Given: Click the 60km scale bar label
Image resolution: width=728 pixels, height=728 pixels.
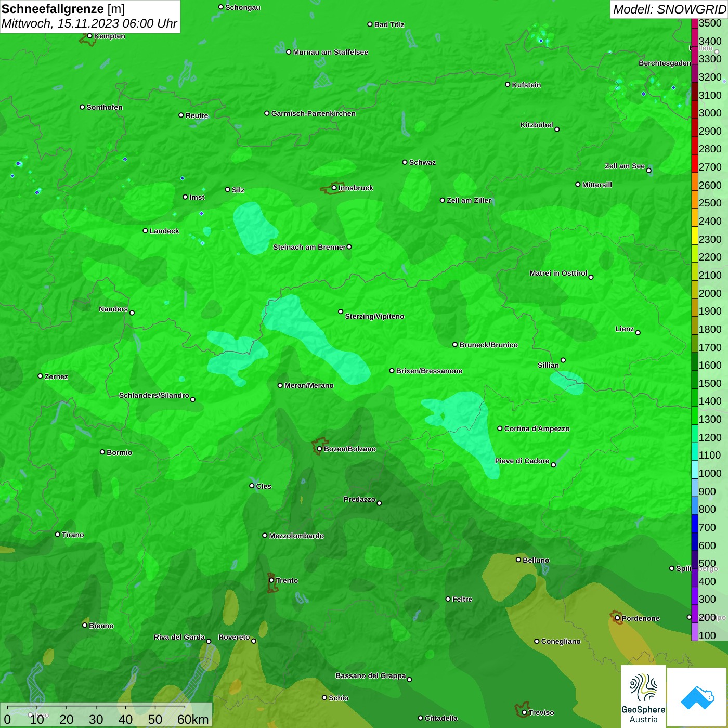Looking at the screenshot, I should pyautogui.click(x=193, y=719).
